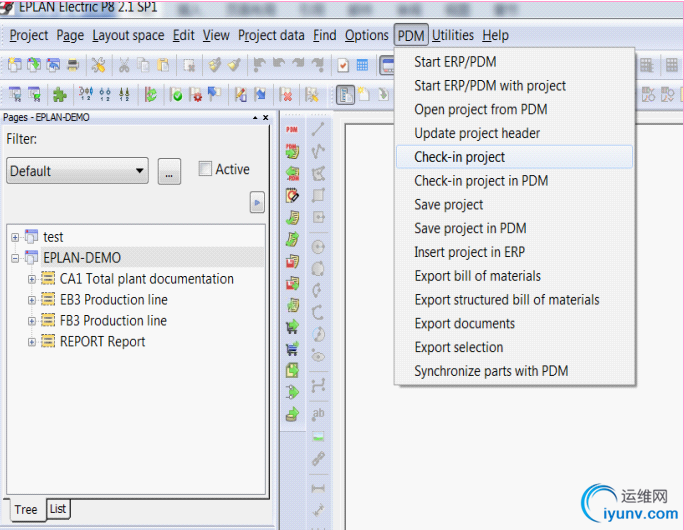Click the Paste clipboard icon
Viewport: 684px width, 530px height.
163,65
